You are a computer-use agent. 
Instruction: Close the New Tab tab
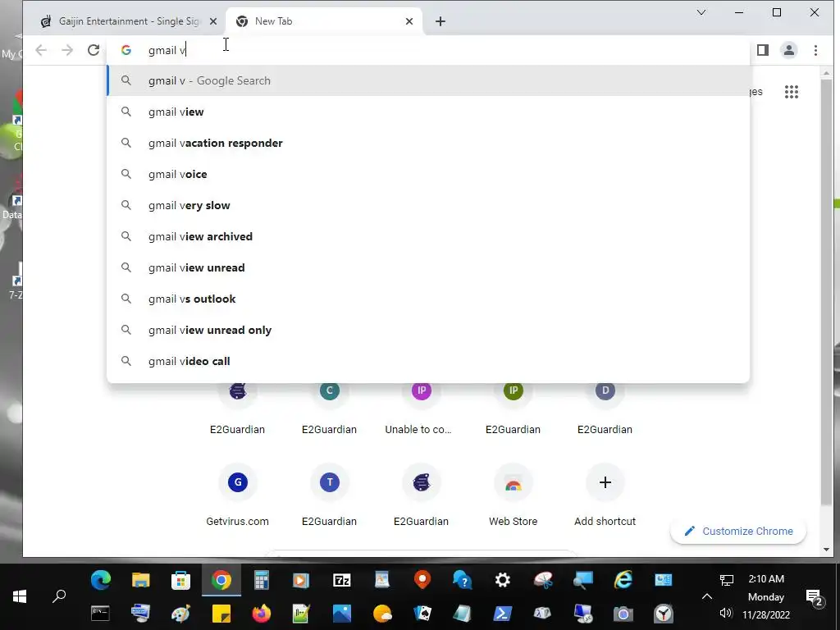409,21
